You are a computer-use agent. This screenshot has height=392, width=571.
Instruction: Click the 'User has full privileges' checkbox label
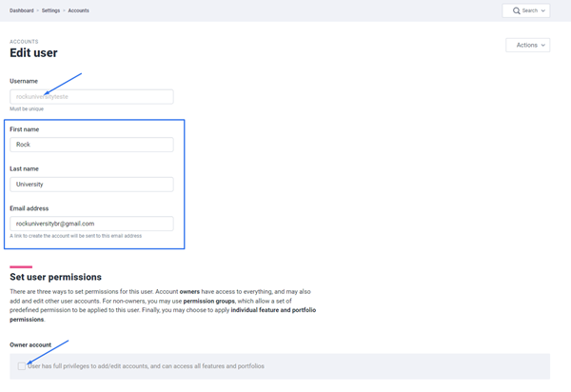pyautogui.click(x=146, y=365)
